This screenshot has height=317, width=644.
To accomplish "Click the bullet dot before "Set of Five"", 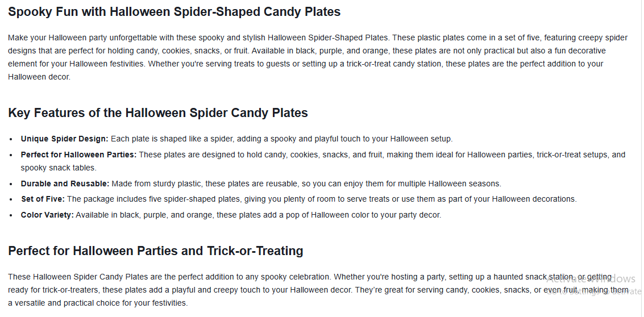I will [x=11, y=199].
